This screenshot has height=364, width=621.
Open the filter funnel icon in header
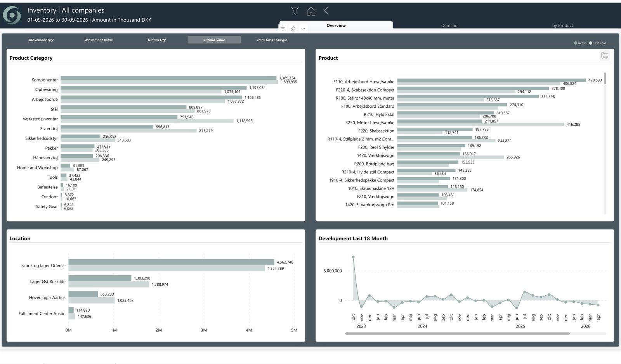295,11
